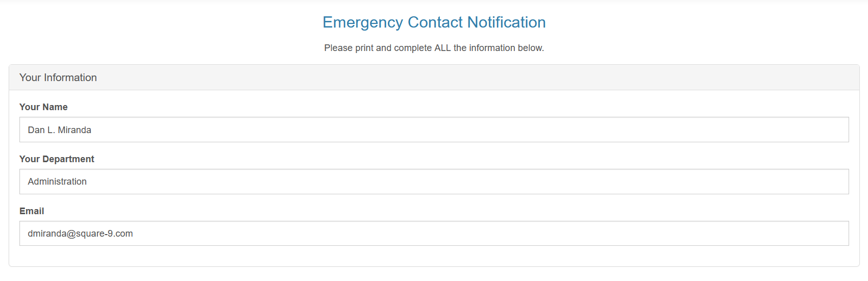Click the word "Notification" in the page title
Viewport: 868px width, 281px height.
(x=506, y=22)
